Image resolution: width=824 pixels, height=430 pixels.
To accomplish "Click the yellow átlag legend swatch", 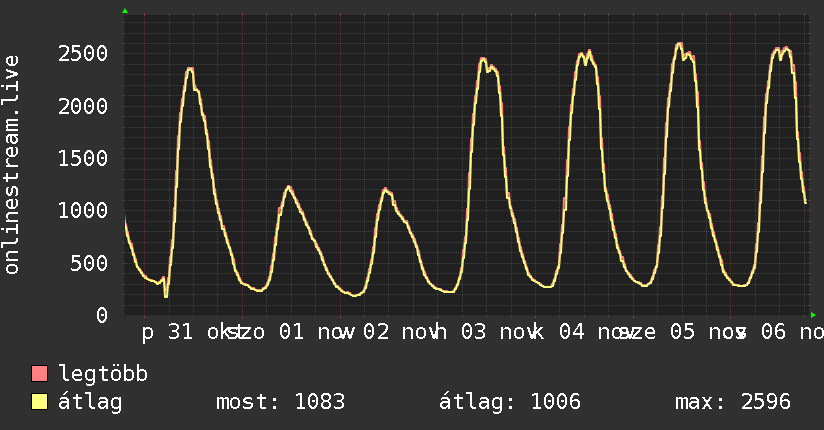I will click(x=39, y=402).
